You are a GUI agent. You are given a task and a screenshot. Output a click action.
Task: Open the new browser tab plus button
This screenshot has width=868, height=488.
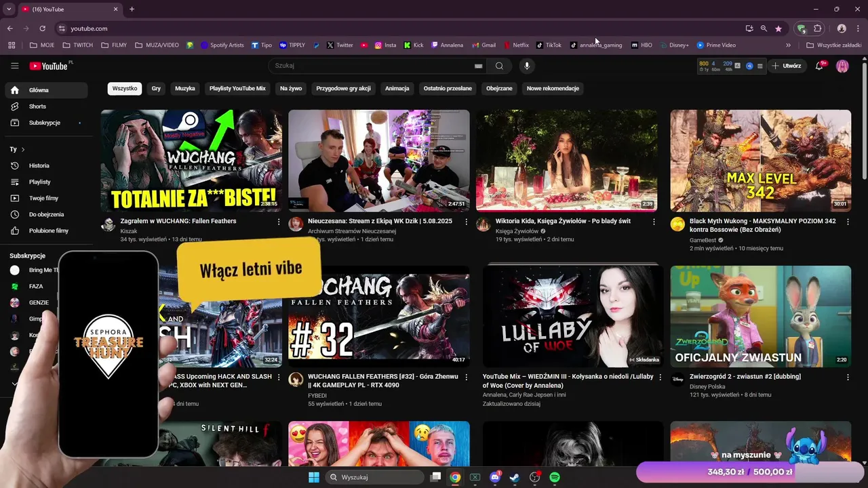(132, 9)
